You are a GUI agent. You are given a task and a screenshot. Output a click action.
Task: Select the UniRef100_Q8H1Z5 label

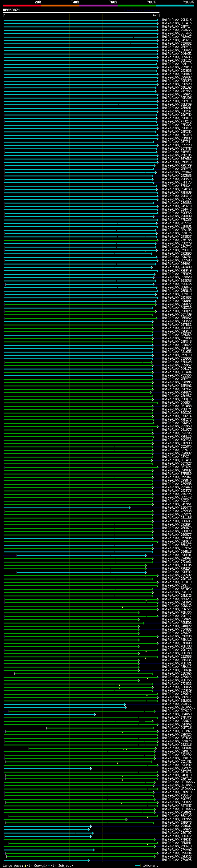177,60
